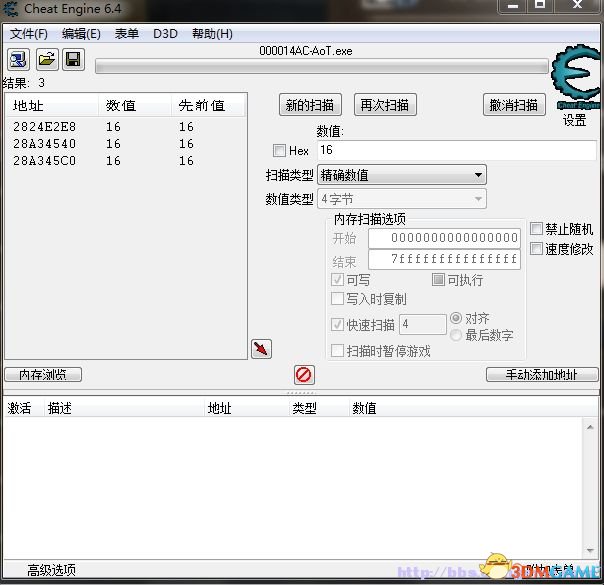The width and height of the screenshot is (604, 585).
Task: Open the 文件(F) menu
Action: coord(29,34)
